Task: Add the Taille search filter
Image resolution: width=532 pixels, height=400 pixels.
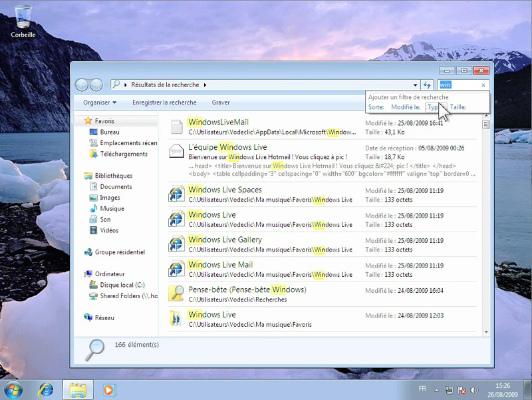Action: pyautogui.click(x=458, y=107)
